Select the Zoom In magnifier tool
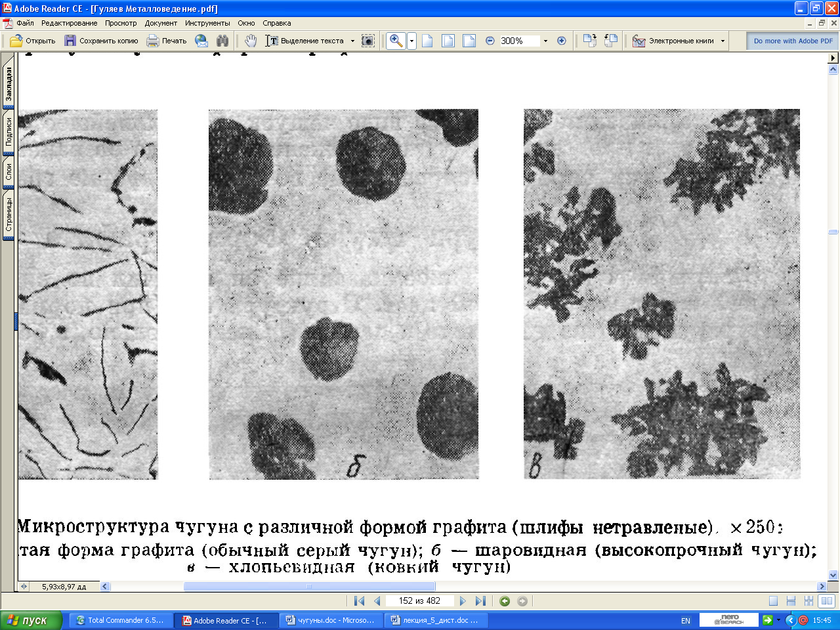This screenshot has height=630, width=840. click(396, 41)
